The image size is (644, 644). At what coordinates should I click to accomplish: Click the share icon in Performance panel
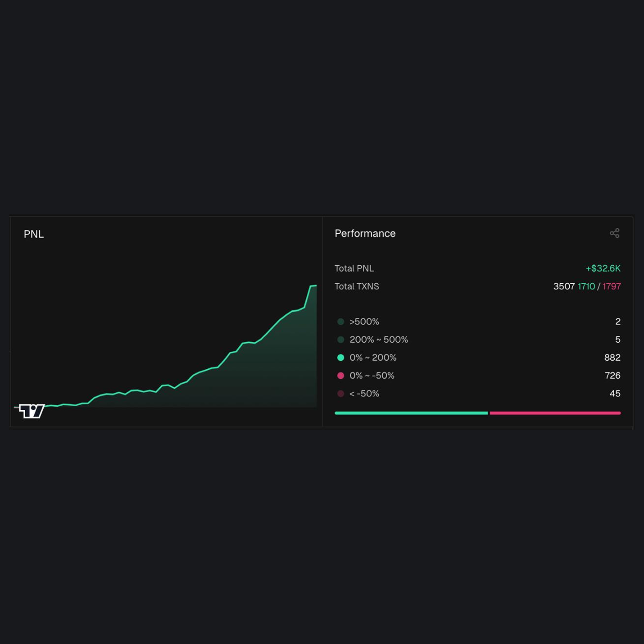click(x=614, y=233)
